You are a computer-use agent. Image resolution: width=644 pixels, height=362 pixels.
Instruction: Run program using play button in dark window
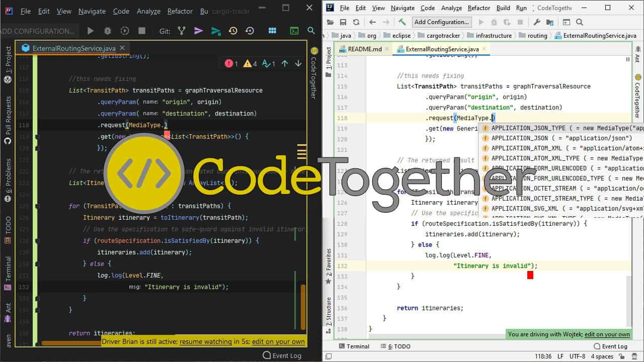[x=91, y=31]
